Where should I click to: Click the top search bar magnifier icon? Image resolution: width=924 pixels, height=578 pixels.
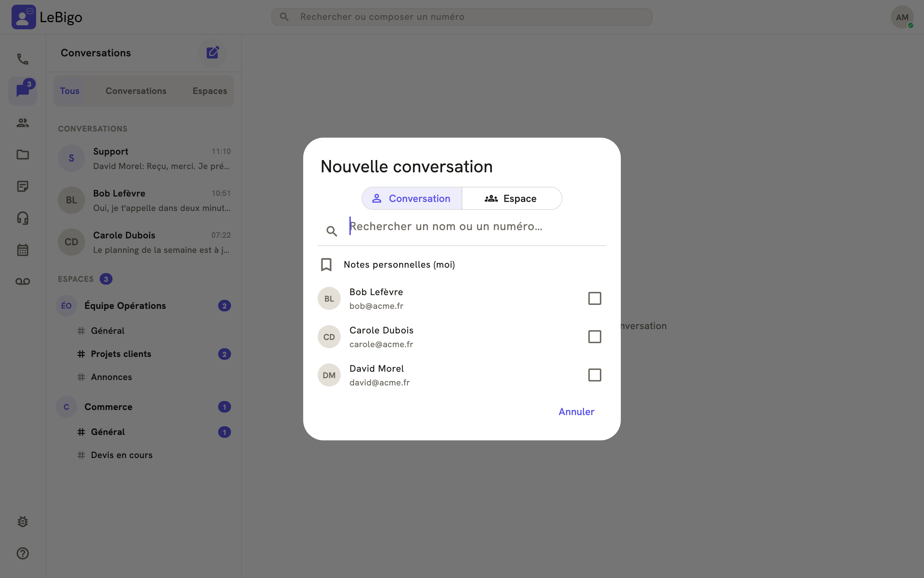pyautogui.click(x=284, y=17)
